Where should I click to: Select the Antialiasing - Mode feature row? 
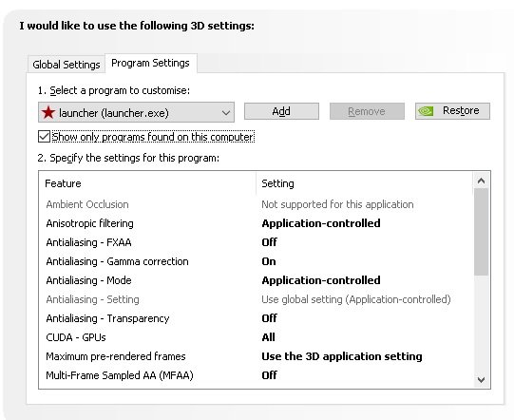[x=256, y=280]
